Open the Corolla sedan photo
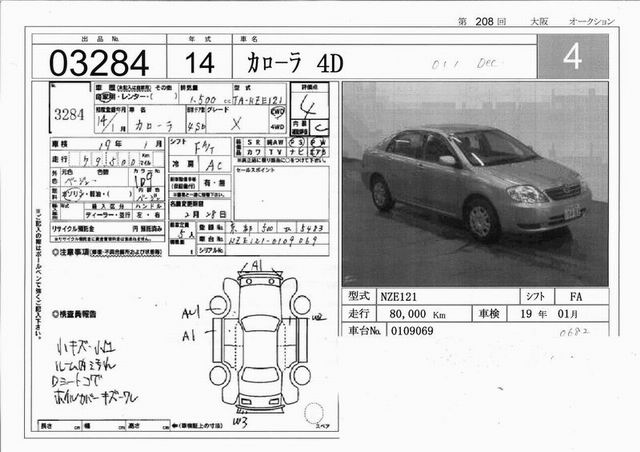 pyautogui.click(x=475, y=184)
